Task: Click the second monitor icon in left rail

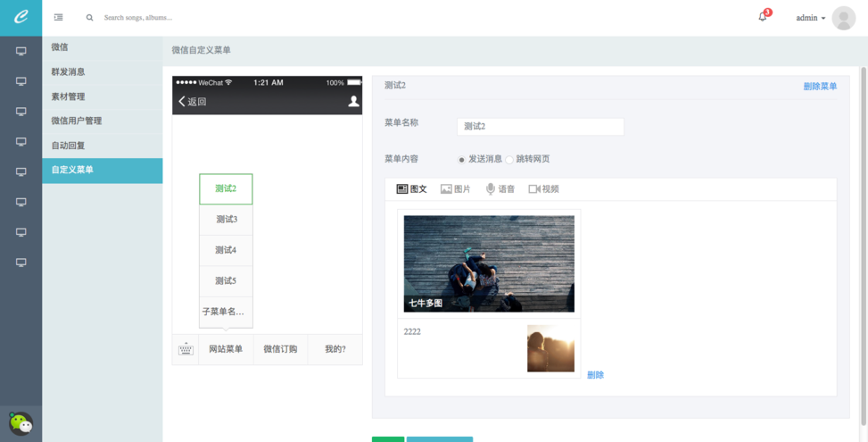Action: 21,81
